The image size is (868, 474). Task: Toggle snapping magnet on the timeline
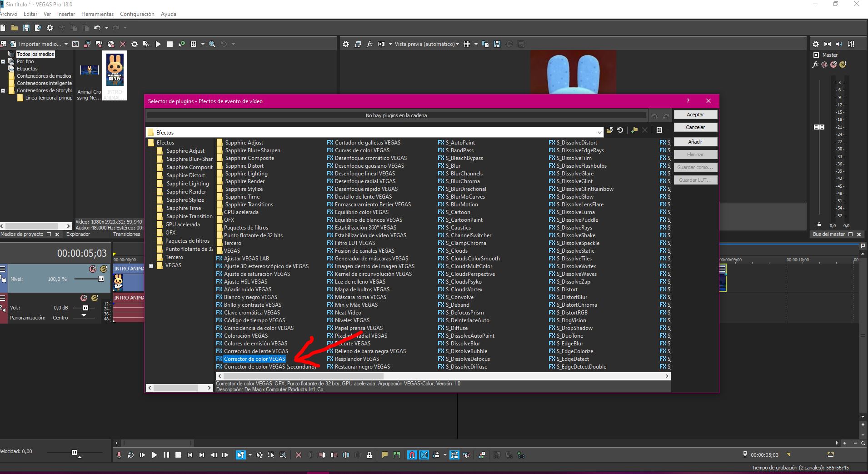click(x=412, y=455)
